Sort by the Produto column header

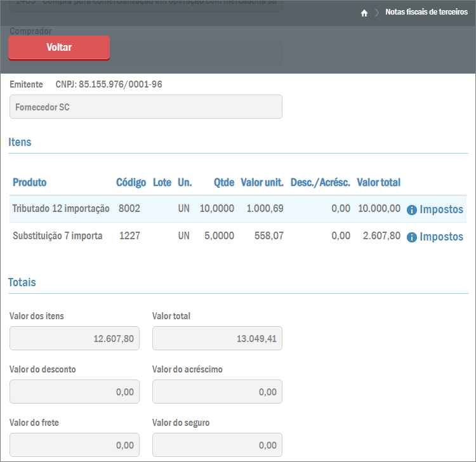point(29,183)
